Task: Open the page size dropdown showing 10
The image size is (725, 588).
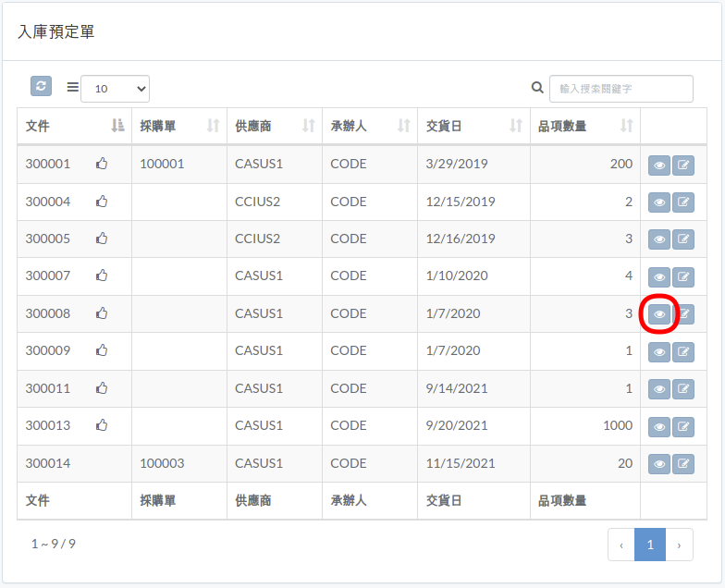Action: [x=115, y=89]
